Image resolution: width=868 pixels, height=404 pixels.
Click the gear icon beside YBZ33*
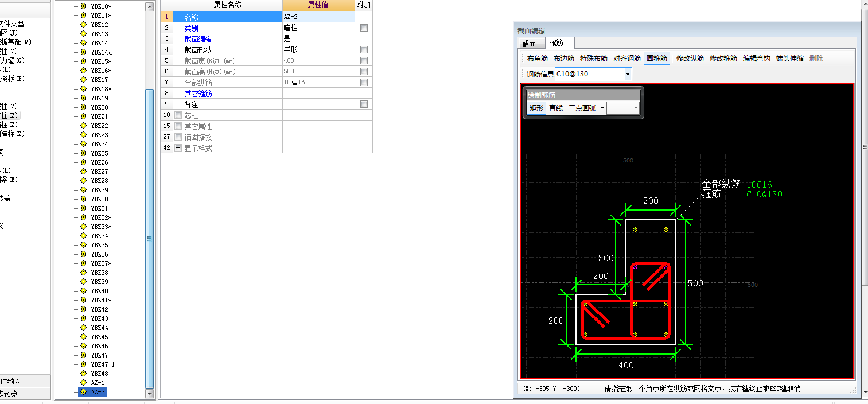click(x=83, y=227)
